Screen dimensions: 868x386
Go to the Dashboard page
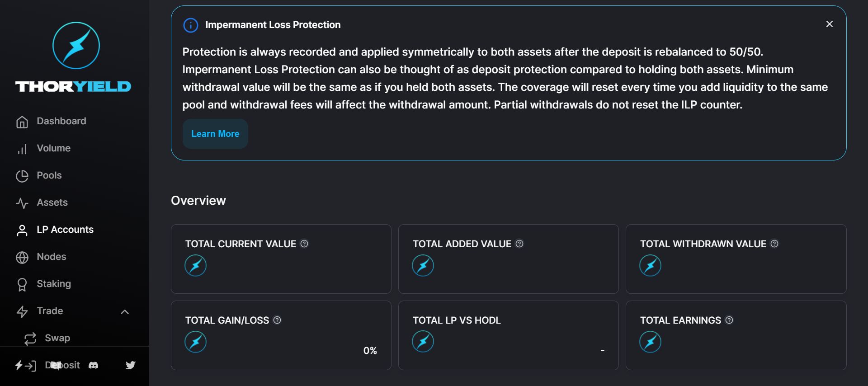(x=61, y=121)
